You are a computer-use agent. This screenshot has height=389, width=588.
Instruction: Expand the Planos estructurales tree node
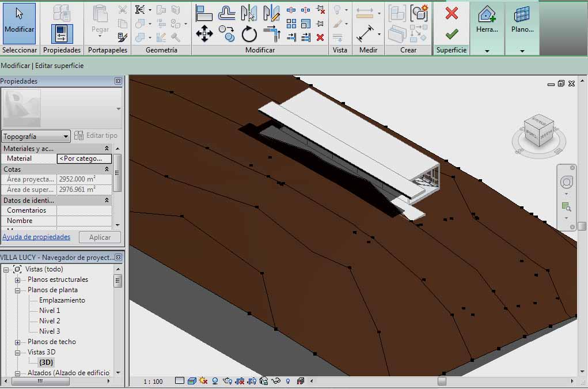[17, 280]
